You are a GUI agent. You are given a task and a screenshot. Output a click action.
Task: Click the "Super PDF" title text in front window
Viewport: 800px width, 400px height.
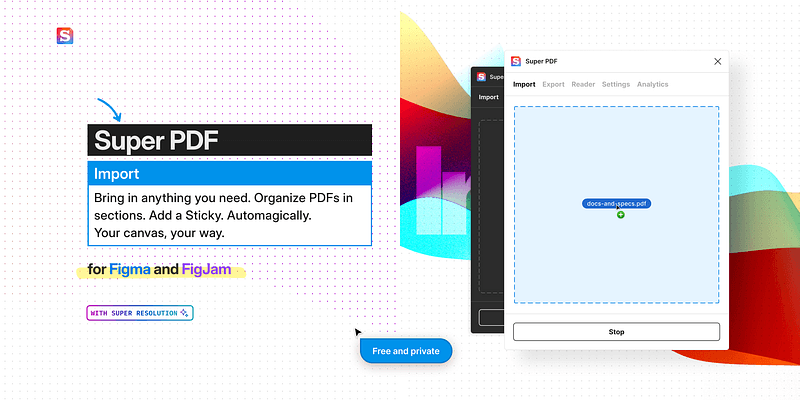pos(541,61)
